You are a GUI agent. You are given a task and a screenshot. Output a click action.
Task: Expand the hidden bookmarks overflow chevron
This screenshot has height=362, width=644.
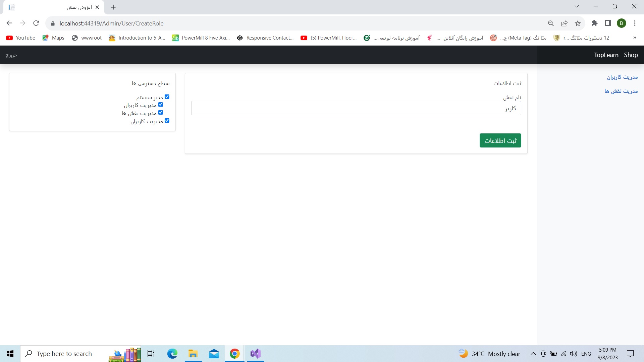click(635, 38)
